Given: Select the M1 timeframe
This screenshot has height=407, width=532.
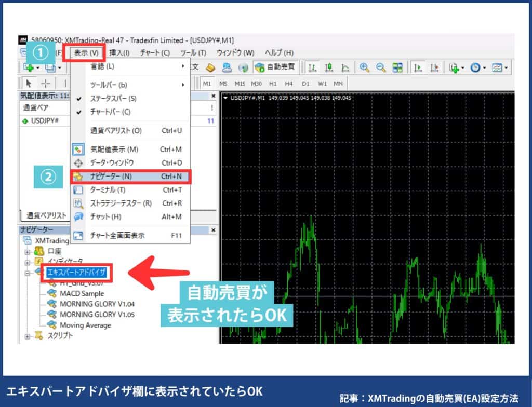Looking at the screenshot, I should tap(207, 84).
